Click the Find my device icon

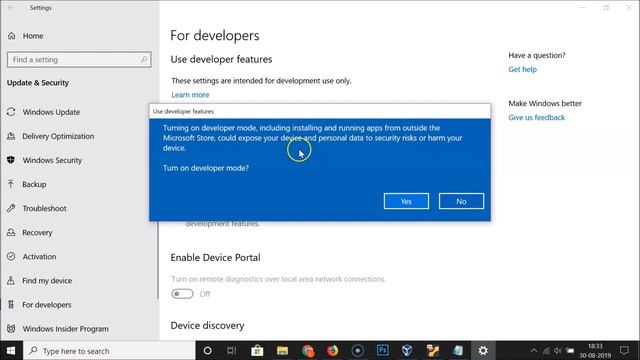point(11,280)
